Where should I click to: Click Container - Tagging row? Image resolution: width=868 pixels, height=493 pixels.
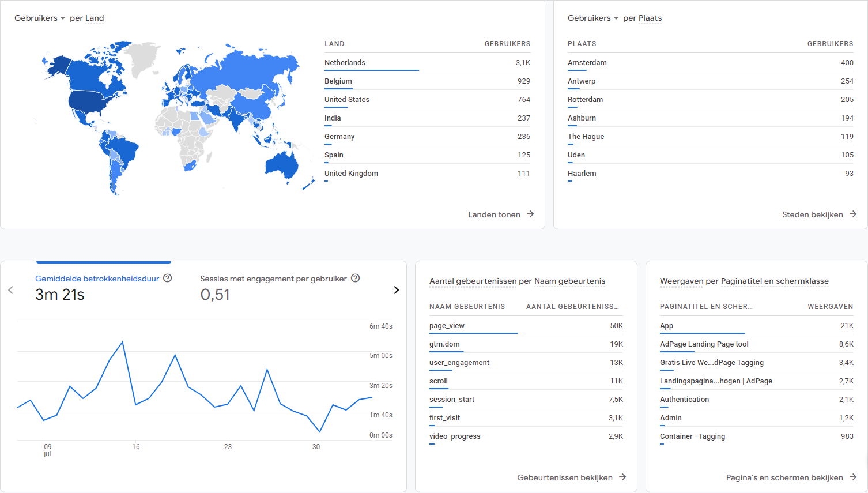click(757, 436)
